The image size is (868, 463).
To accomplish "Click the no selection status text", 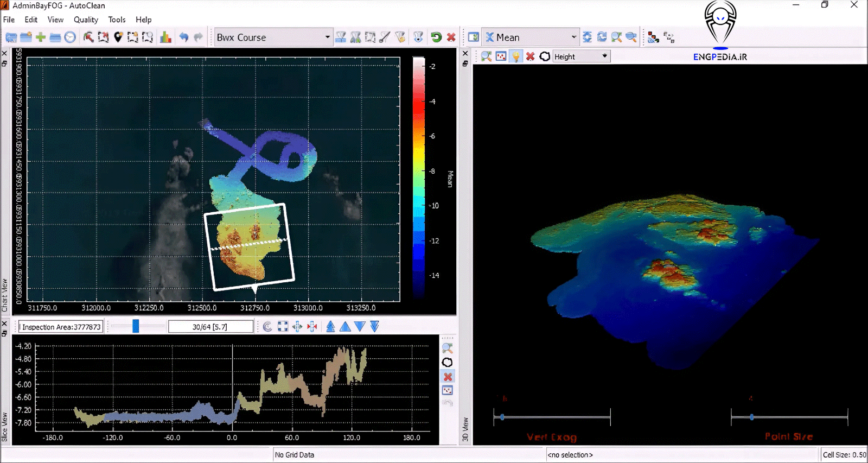I will (x=570, y=455).
